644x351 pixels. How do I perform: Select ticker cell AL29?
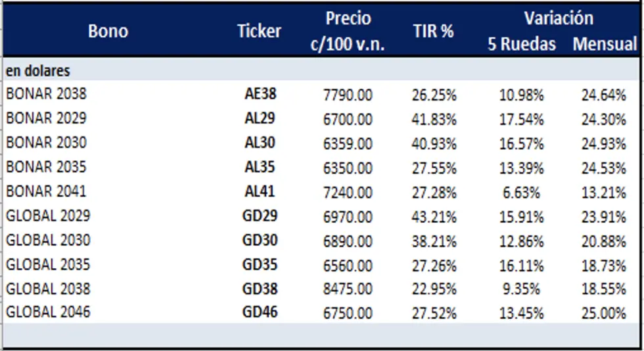(x=260, y=118)
